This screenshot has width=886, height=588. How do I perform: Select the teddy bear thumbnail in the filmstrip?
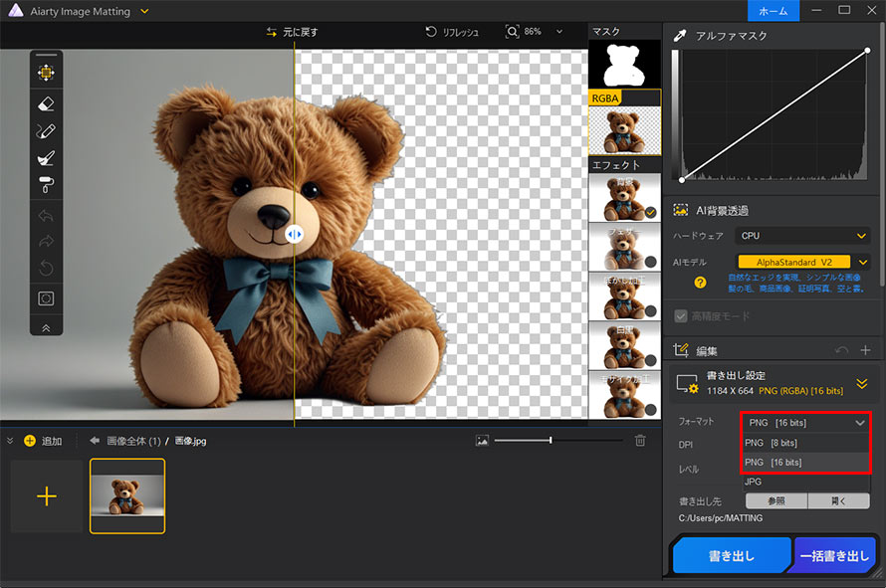tap(127, 494)
